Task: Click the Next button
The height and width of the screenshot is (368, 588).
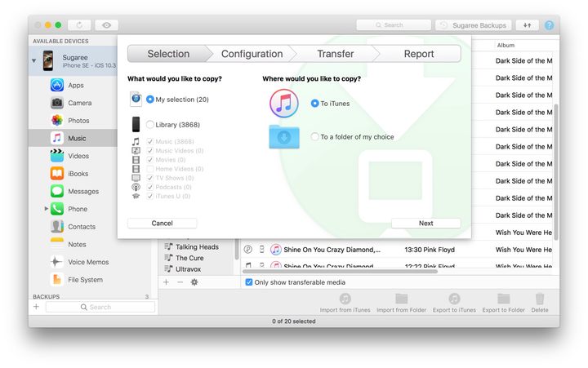Action: pos(426,223)
